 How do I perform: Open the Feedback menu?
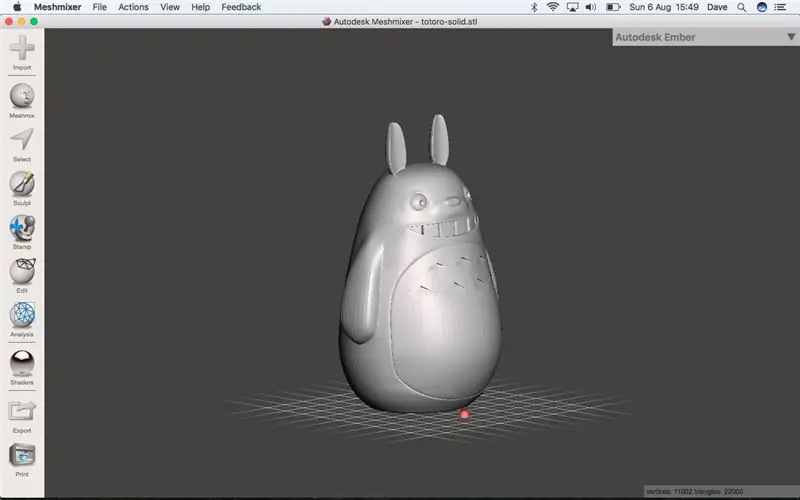[x=241, y=7]
